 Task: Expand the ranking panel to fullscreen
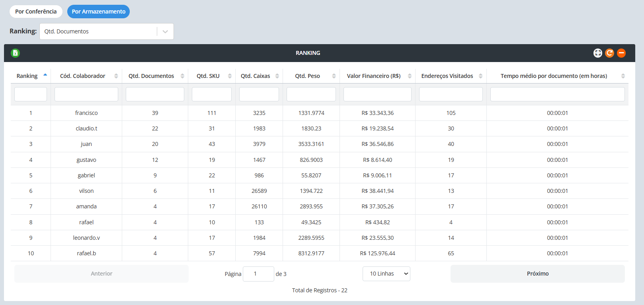[597, 53]
